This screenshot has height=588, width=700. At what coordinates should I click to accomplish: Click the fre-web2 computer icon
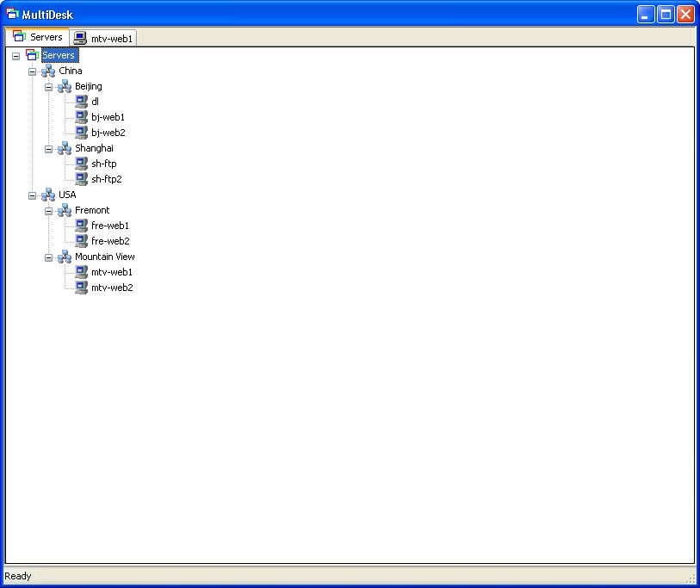(83, 241)
